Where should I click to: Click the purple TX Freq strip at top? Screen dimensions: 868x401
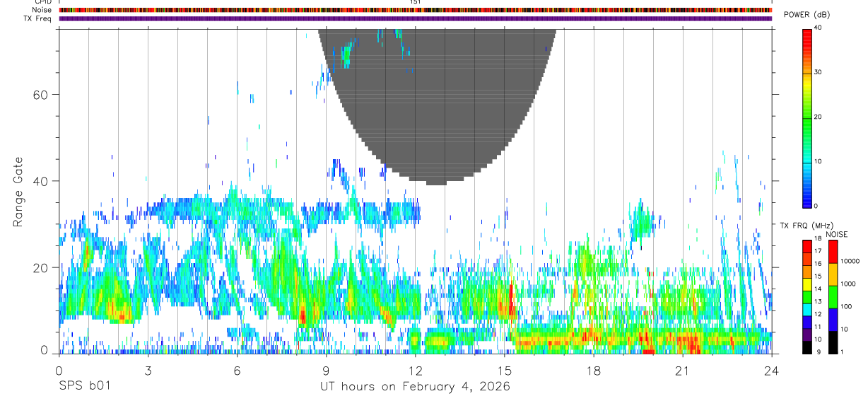(415, 18)
